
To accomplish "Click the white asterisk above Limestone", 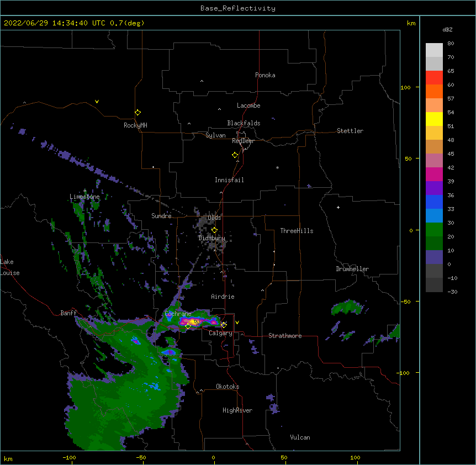I will click(84, 191).
